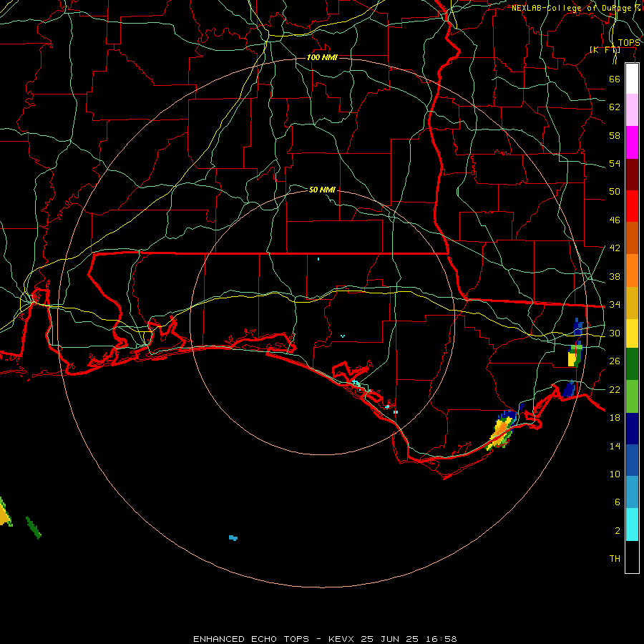Click the legend value "22"
644x644 pixels.
click(615, 389)
